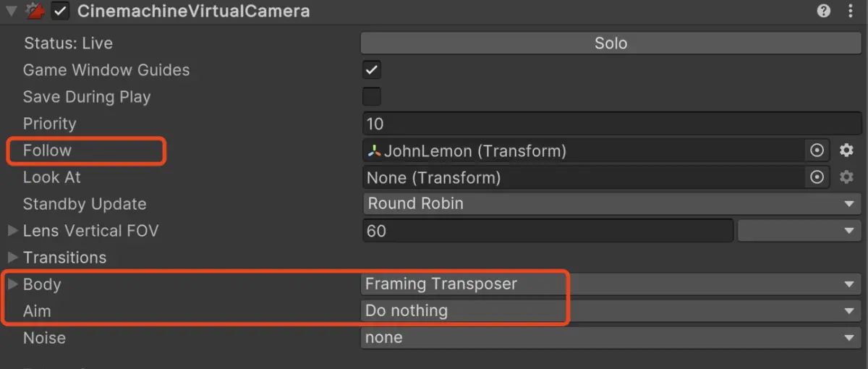The image size is (868, 369).
Task: Open the Look At gear settings
Action: tap(846, 177)
